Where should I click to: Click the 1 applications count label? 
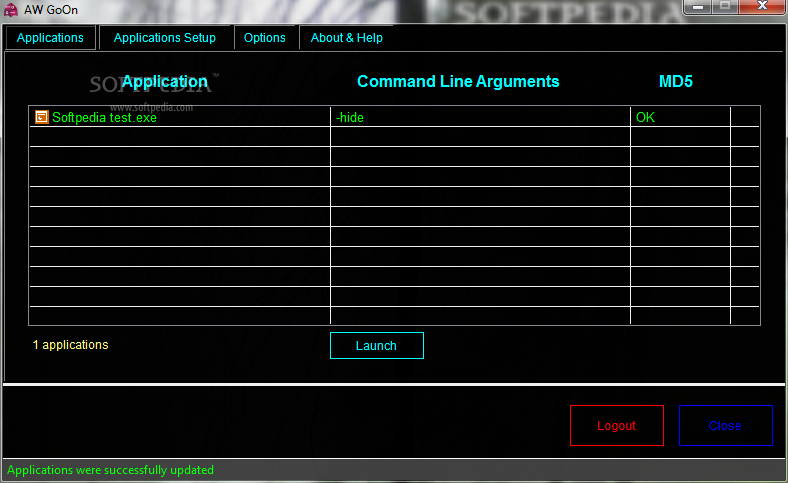coord(70,345)
